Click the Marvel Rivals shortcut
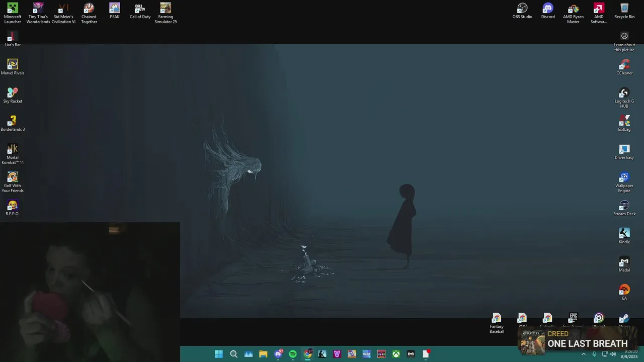This screenshot has width=644, height=362. point(13,67)
